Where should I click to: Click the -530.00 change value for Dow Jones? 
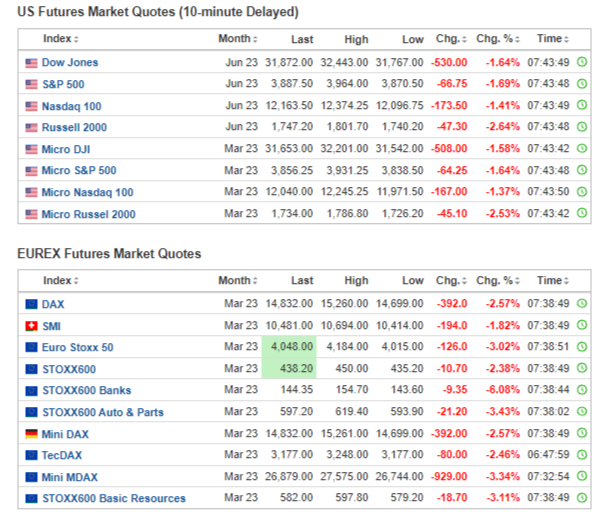[449, 62]
